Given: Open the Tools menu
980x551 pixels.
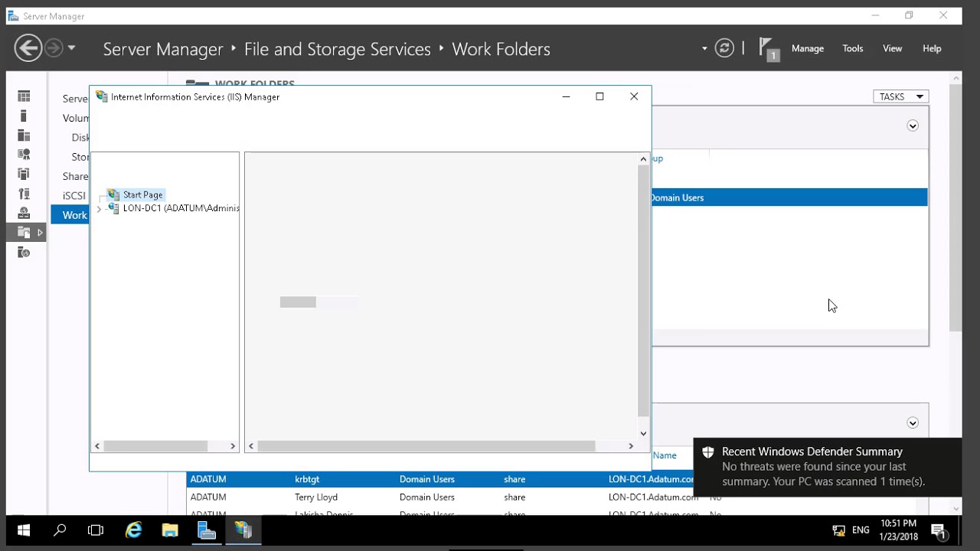Looking at the screenshot, I should pos(853,48).
